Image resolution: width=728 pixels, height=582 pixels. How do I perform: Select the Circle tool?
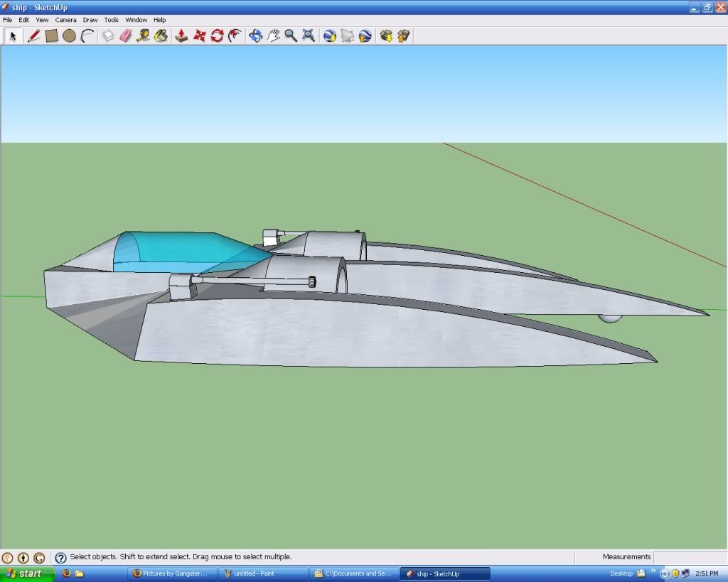pyautogui.click(x=69, y=36)
